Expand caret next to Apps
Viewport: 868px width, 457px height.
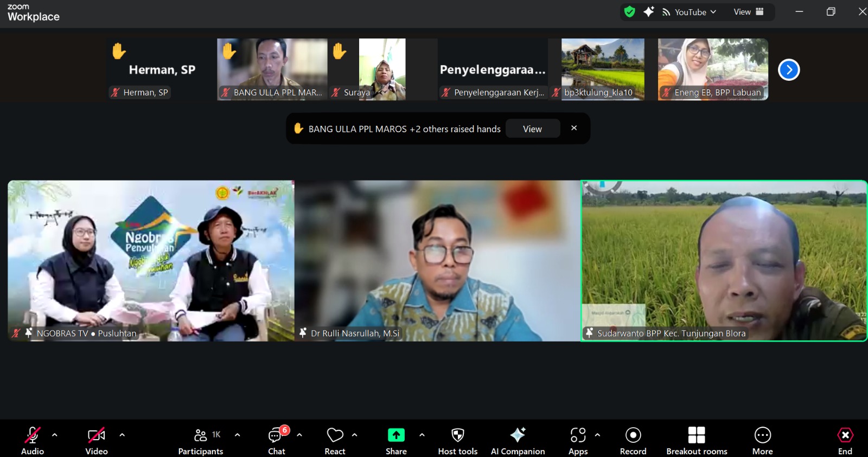(x=597, y=435)
